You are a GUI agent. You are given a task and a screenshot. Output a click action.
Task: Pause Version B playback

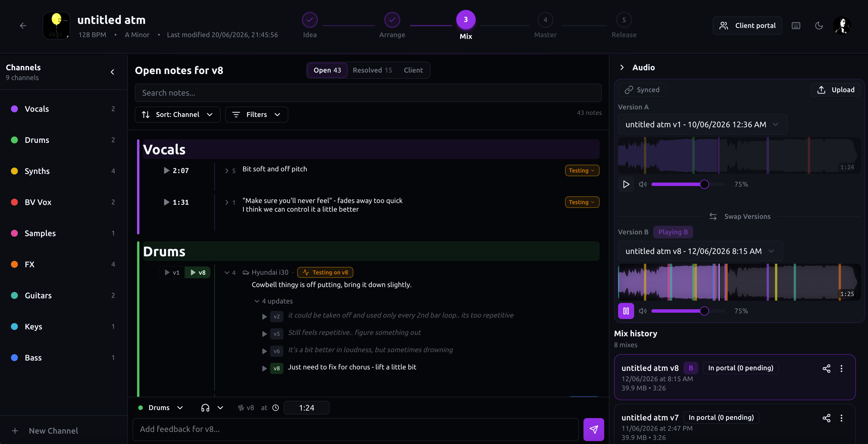(626, 311)
